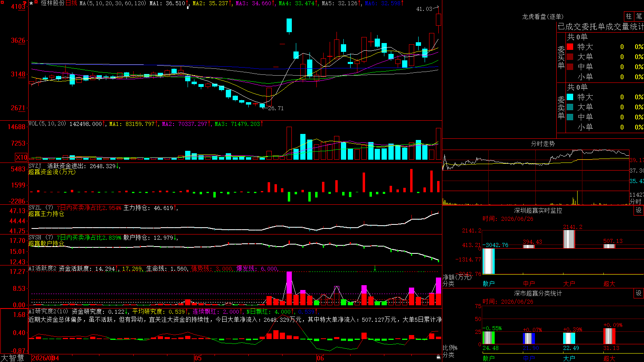Click the 龙虎看盘(逐单) panel title
This screenshot has height=362, width=644.
[543, 16]
